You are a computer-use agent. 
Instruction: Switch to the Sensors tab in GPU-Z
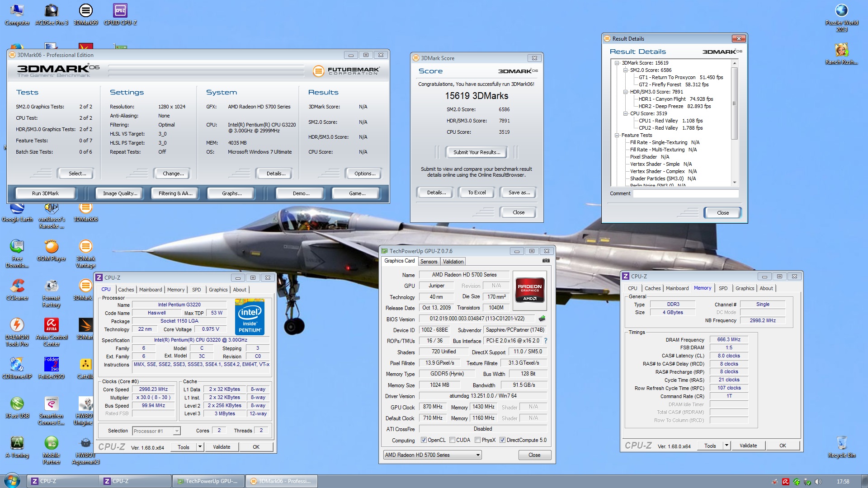(x=429, y=262)
